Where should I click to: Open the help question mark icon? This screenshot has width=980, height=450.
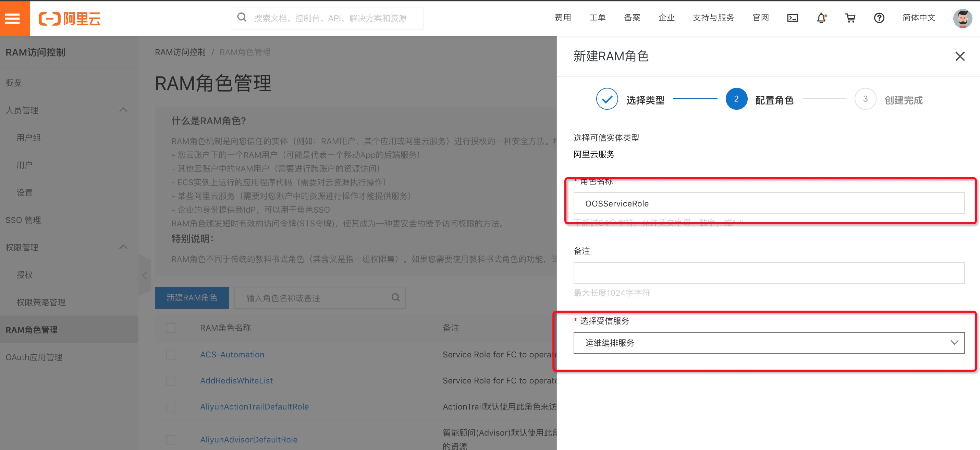tap(879, 18)
